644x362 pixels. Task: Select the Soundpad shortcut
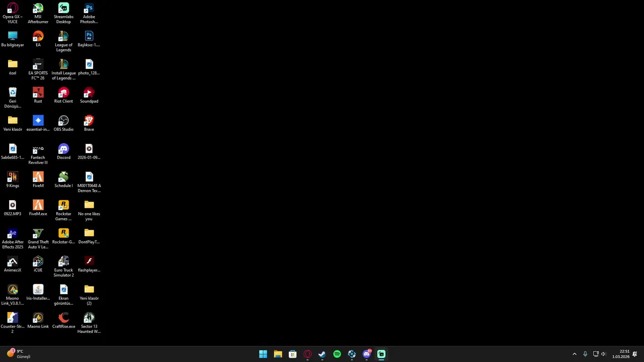[89, 96]
